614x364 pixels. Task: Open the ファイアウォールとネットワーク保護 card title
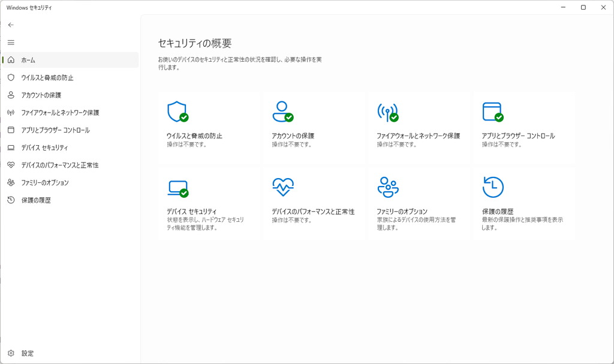[418, 136]
